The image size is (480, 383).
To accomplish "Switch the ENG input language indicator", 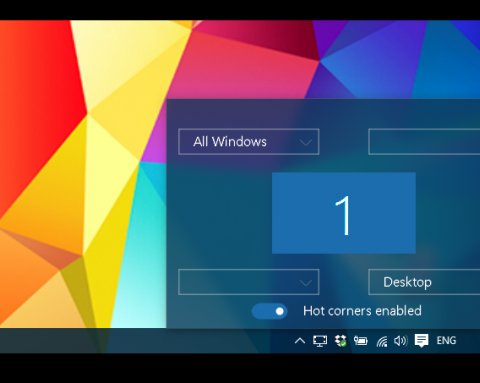I will click(x=446, y=341).
